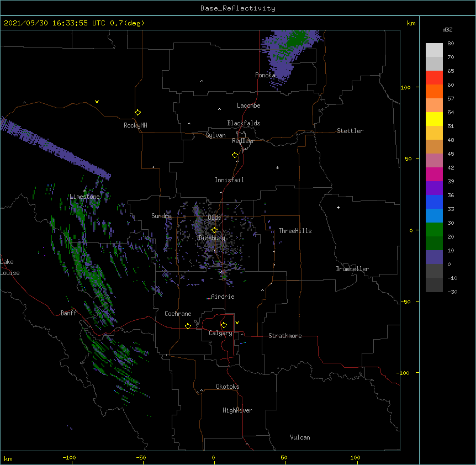Click the Blackfalds label
476x465 pixels.
[x=244, y=123]
